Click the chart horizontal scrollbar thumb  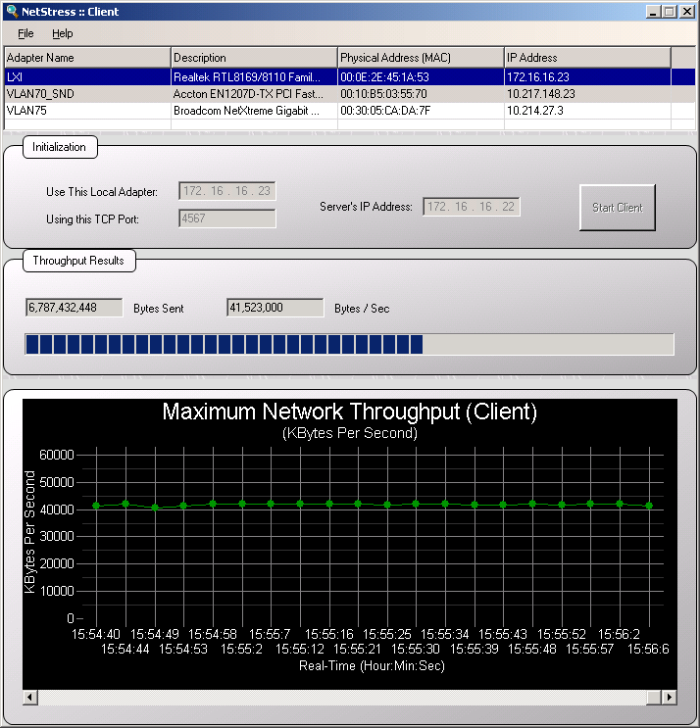pos(654,697)
